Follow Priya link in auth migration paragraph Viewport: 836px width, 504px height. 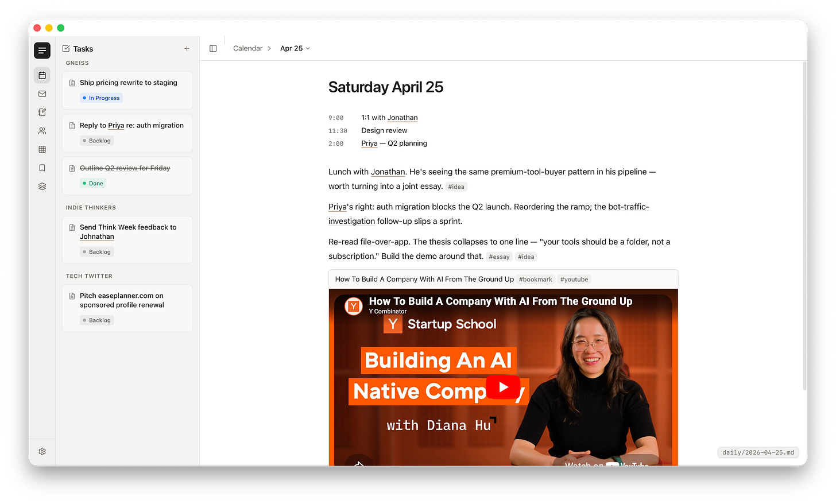click(338, 207)
